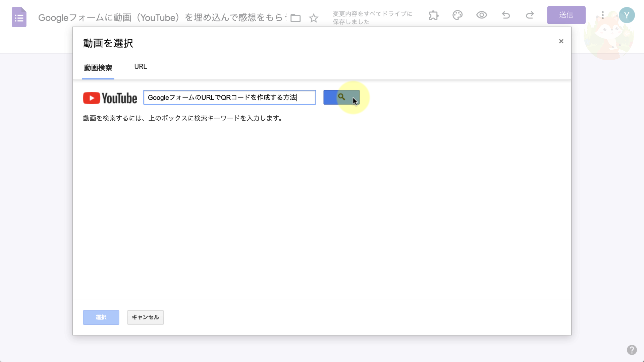Click the Google Forms home icon
644x362 pixels.
click(19, 17)
